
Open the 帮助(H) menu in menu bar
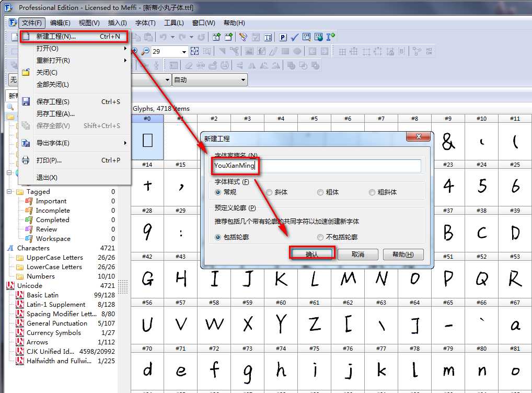click(x=234, y=23)
